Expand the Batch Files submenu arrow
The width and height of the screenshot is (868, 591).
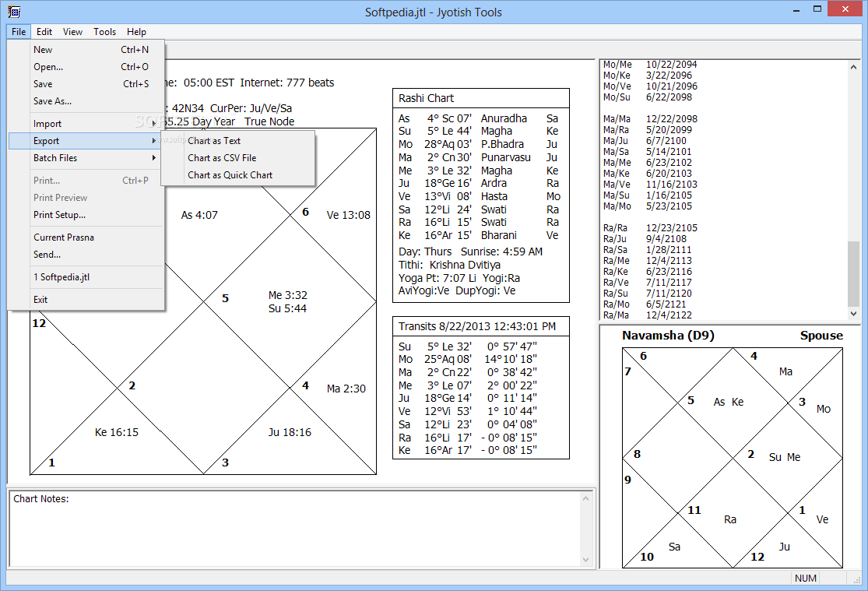pyautogui.click(x=154, y=158)
